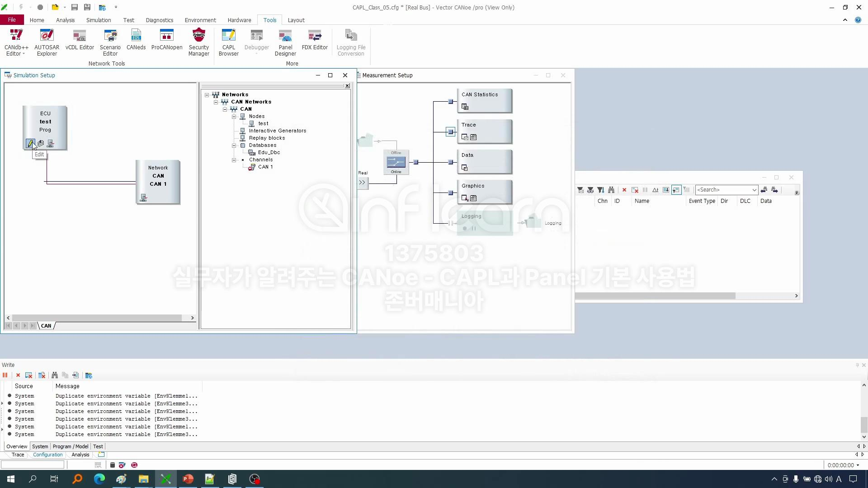The image size is (868, 488).
Task: Open the CAN Statistics block in Measurement Setup
Action: 485,100
